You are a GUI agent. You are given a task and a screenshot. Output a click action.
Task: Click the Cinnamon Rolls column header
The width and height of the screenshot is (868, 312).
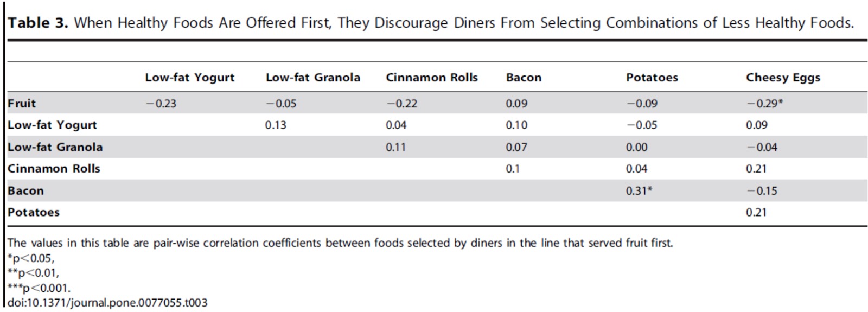[x=431, y=78]
